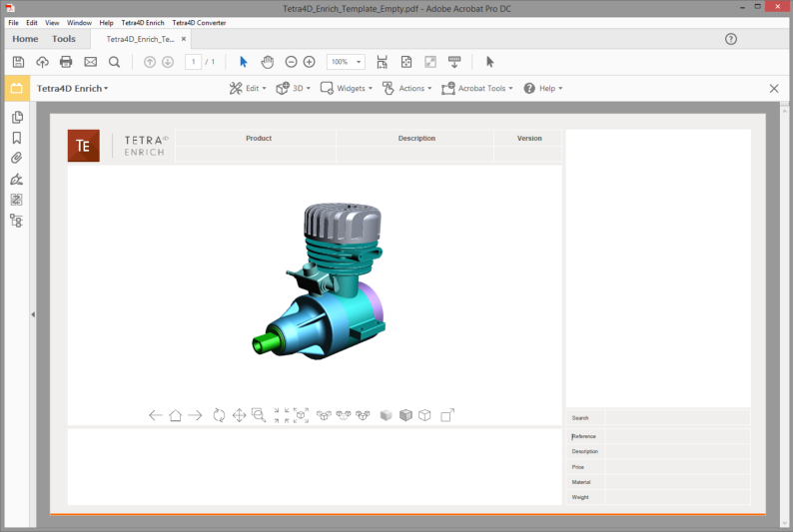This screenshot has width=794, height=532.
Task: Select the 3D rotate tool
Action: pyautogui.click(x=219, y=415)
